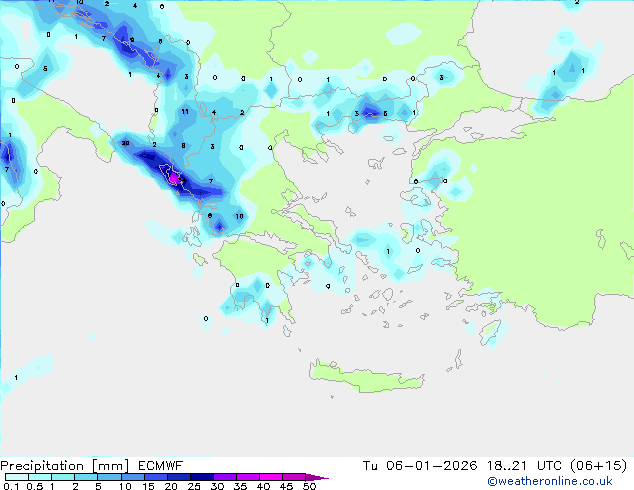
Task: Click the weatheronline.co.uk copyright link
Action: click(x=550, y=481)
